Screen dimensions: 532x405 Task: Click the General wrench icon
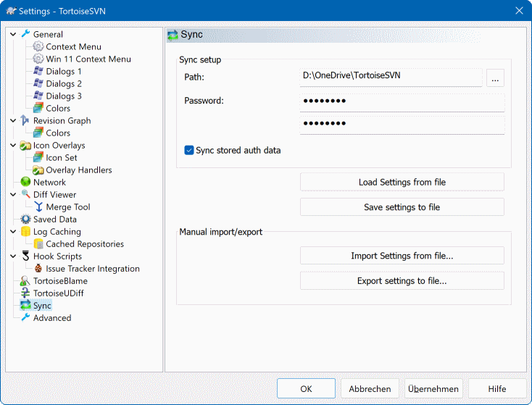click(x=25, y=34)
